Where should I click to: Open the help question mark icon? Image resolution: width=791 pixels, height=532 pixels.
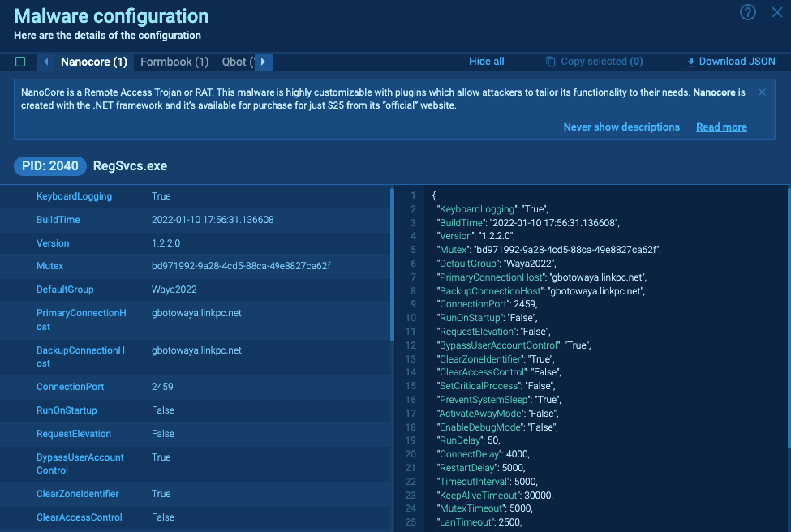click(748, 12)
